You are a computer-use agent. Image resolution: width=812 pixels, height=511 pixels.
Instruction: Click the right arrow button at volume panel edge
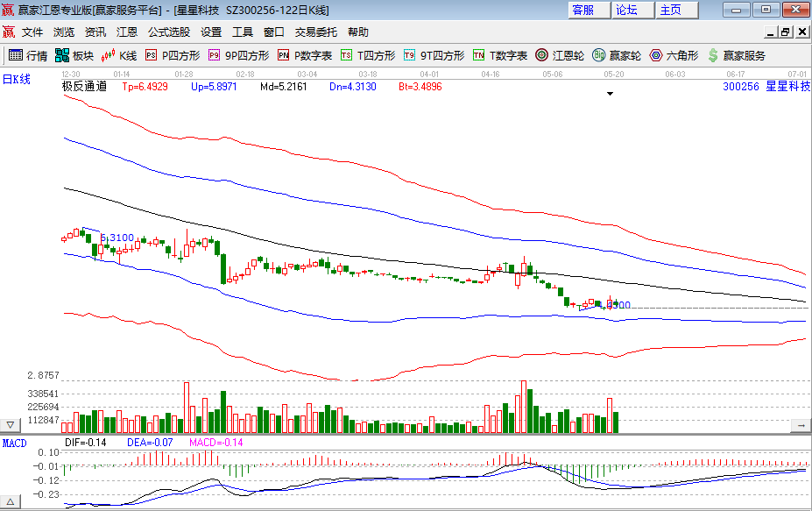801,425
